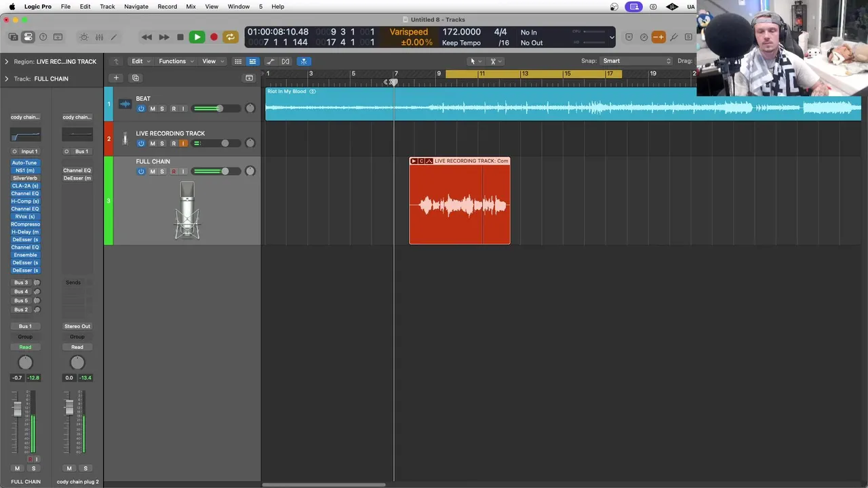Open the Mix menu
Viewport: 868px width, 488px height.
pyautogui.click(x=191, y=7)
